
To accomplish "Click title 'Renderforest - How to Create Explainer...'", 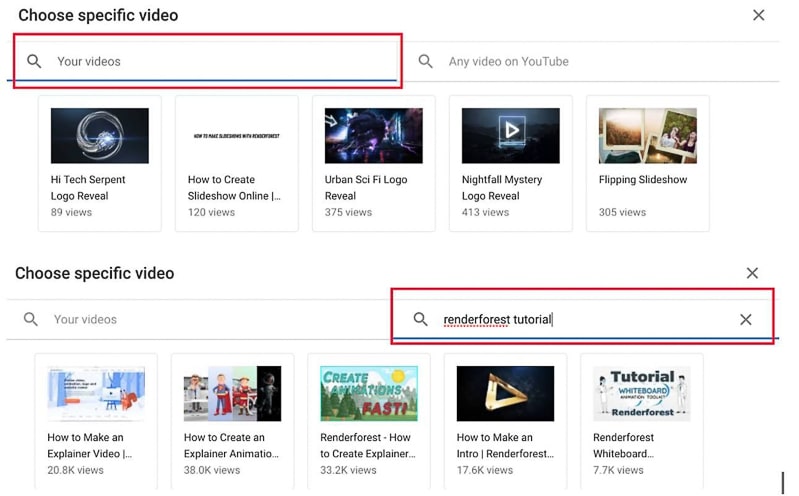I will click(x=368, y=446).
